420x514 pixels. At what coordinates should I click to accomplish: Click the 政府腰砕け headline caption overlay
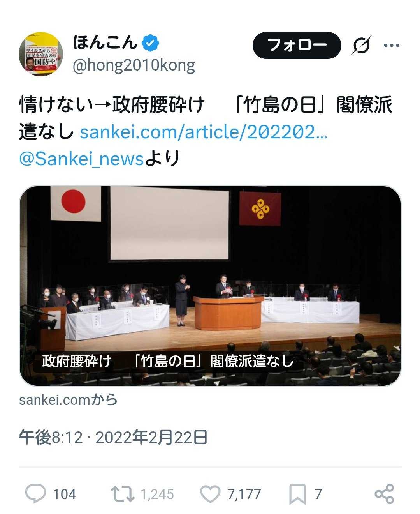(168, 361)
